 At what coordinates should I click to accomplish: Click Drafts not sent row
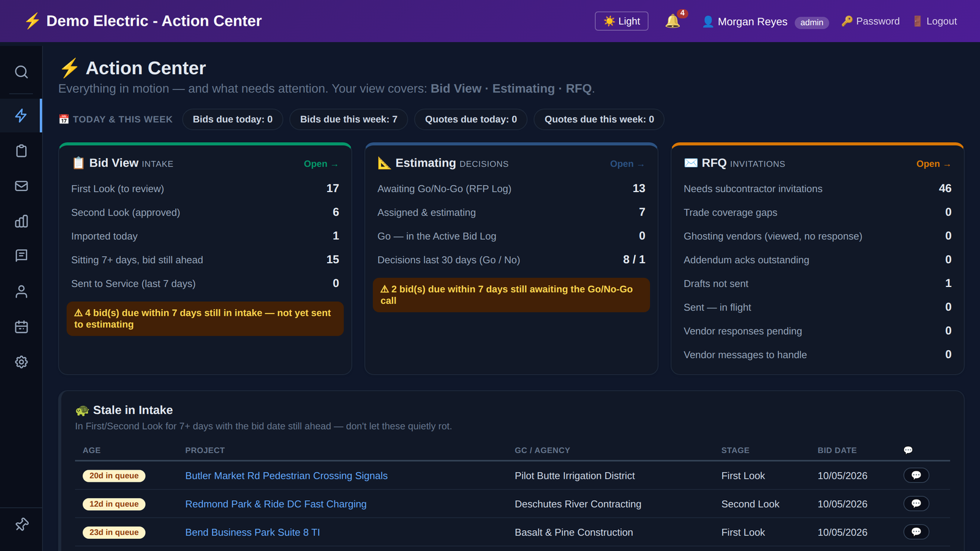coord(818,283)
